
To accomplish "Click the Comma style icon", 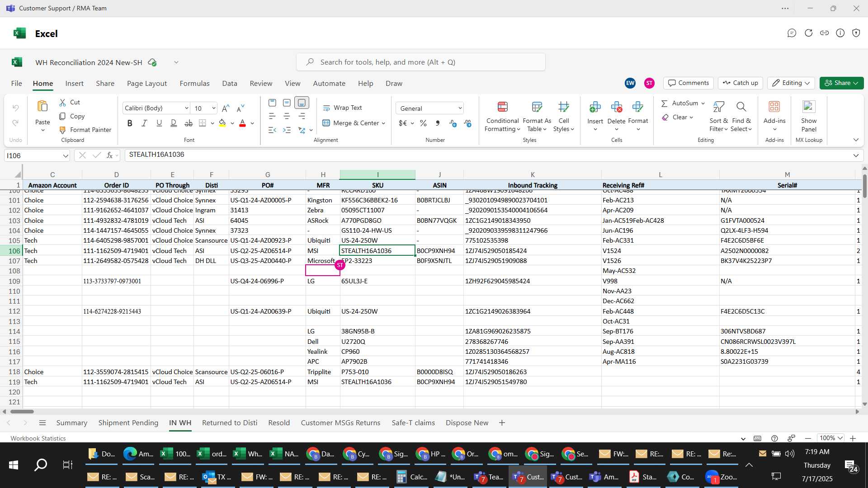I will [438, 123].
